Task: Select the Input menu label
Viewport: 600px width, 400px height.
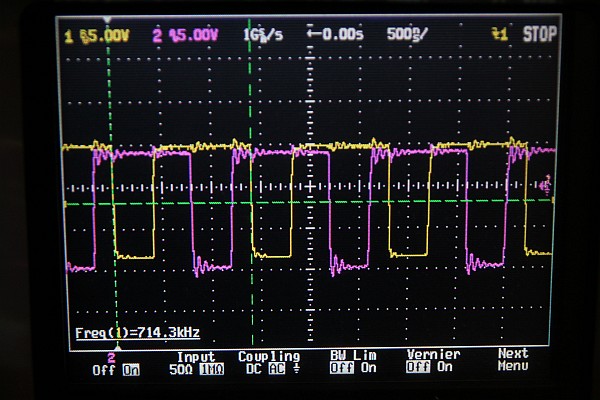Action: click(x=196, y=356)
